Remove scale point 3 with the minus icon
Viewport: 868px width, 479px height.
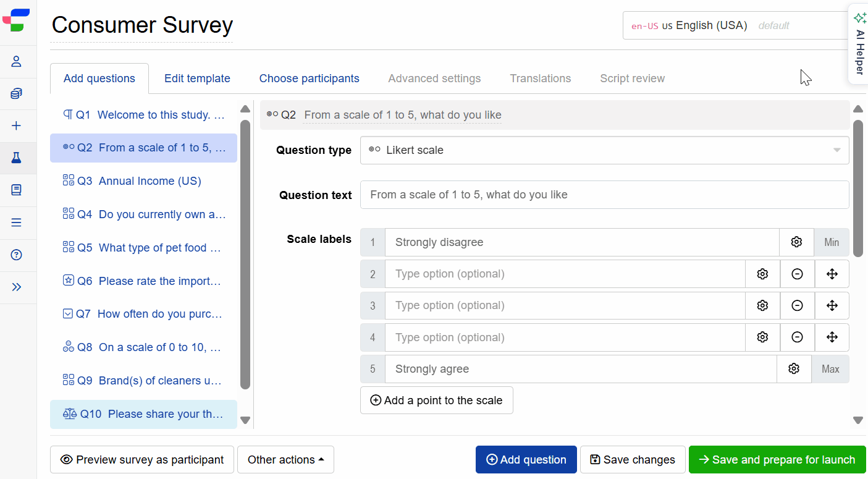coord(797,305)
